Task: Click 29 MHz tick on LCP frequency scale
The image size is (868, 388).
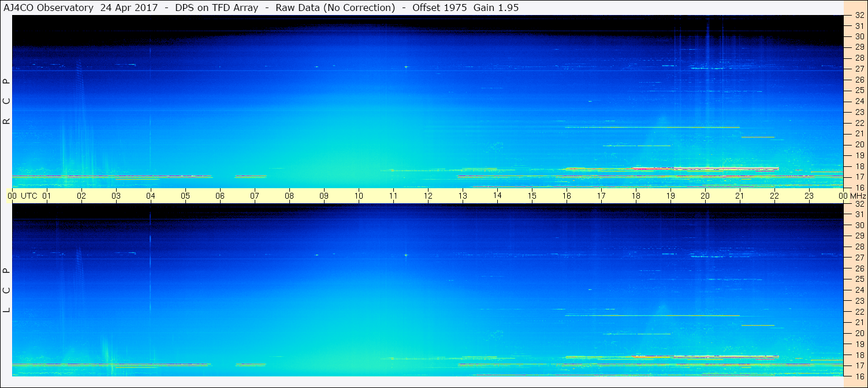Action: pyautogui.click(x=859, y=236)
